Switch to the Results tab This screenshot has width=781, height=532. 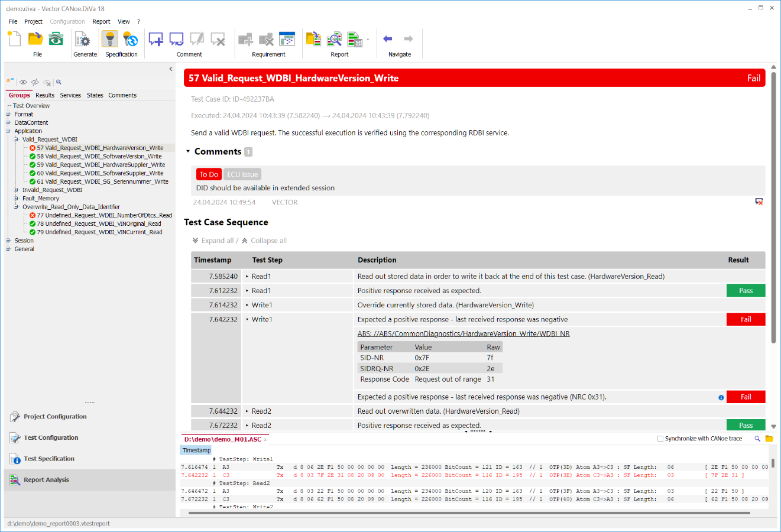point(45,95)
